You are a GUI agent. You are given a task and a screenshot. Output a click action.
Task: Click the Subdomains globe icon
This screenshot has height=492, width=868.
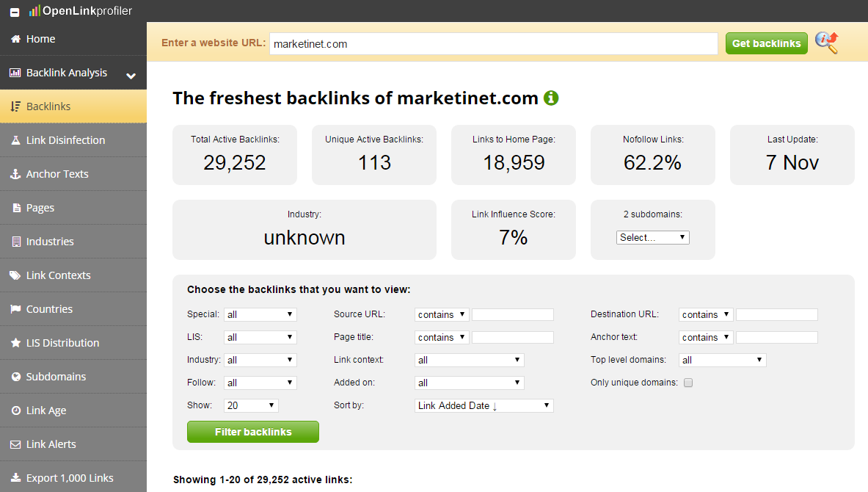[x=16, y=377]
